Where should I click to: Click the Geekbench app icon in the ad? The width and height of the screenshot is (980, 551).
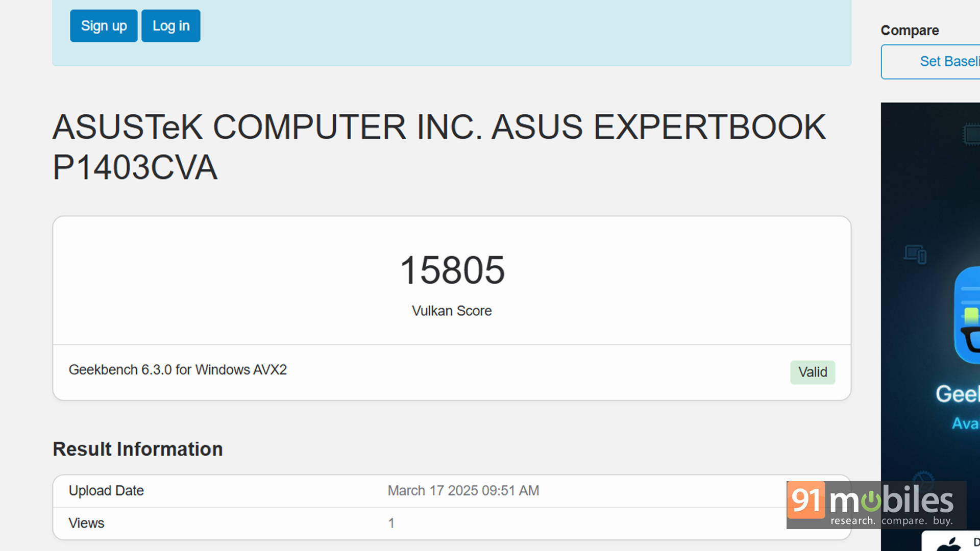coord(968,315)
